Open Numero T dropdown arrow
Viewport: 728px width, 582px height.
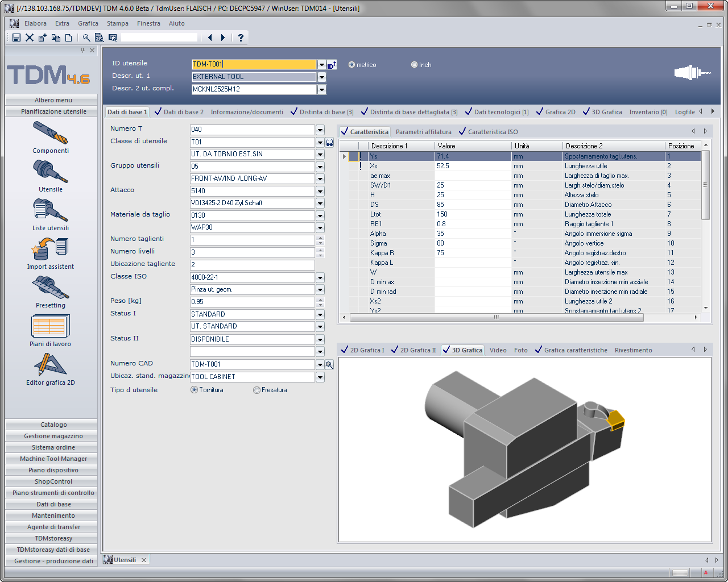(x=320, y=130)
